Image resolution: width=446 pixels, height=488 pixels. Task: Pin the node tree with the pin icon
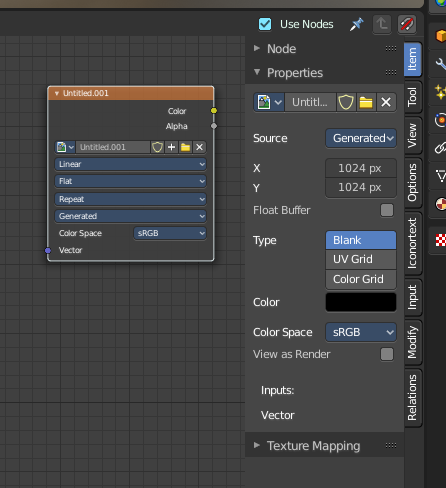(356, 24)
